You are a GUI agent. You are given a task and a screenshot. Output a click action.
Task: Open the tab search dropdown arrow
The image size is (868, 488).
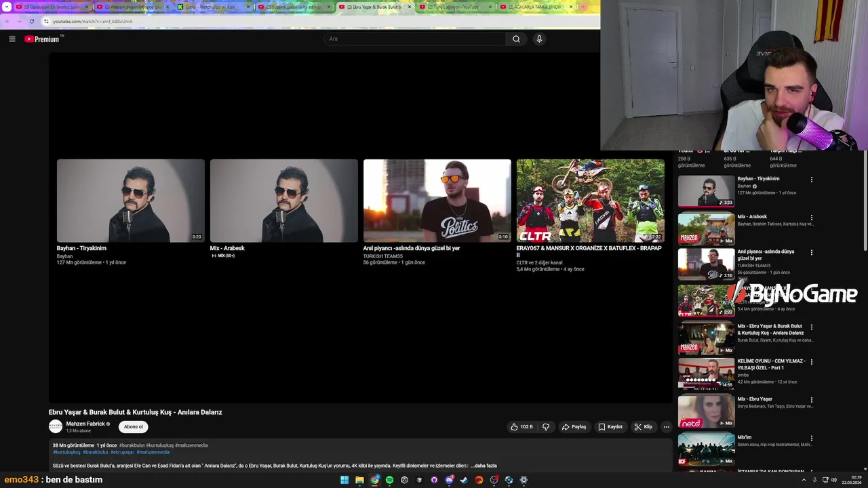(7, 7)
